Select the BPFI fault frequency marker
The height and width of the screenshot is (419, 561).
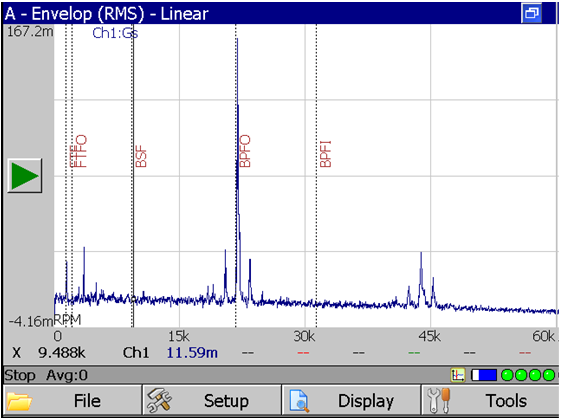coord(326,154)
